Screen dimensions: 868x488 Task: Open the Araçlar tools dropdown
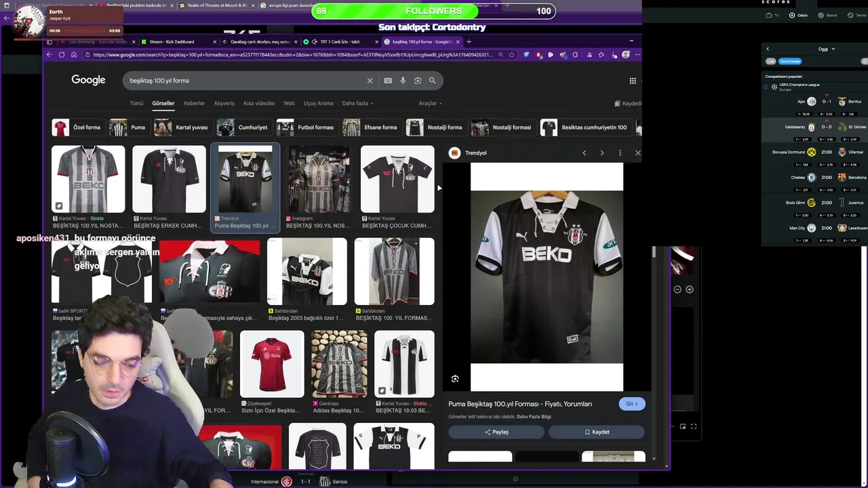(x=430, y=103)
